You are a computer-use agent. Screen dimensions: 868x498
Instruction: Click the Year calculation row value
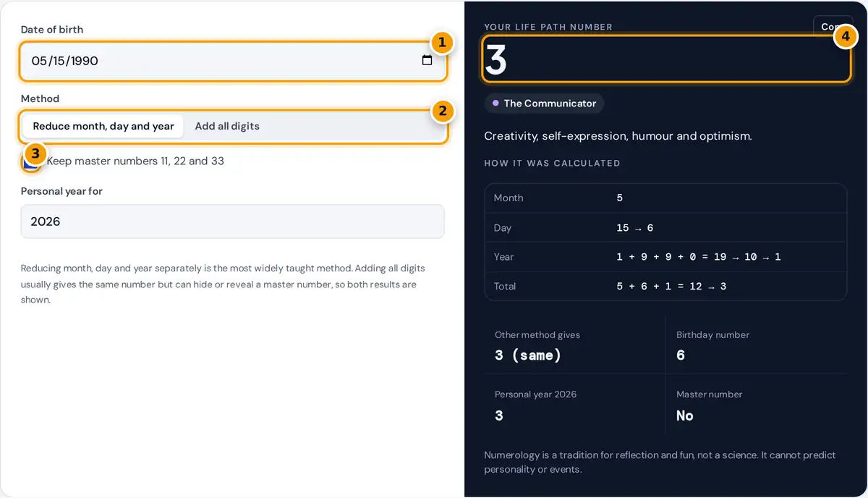tap(699, 257)
